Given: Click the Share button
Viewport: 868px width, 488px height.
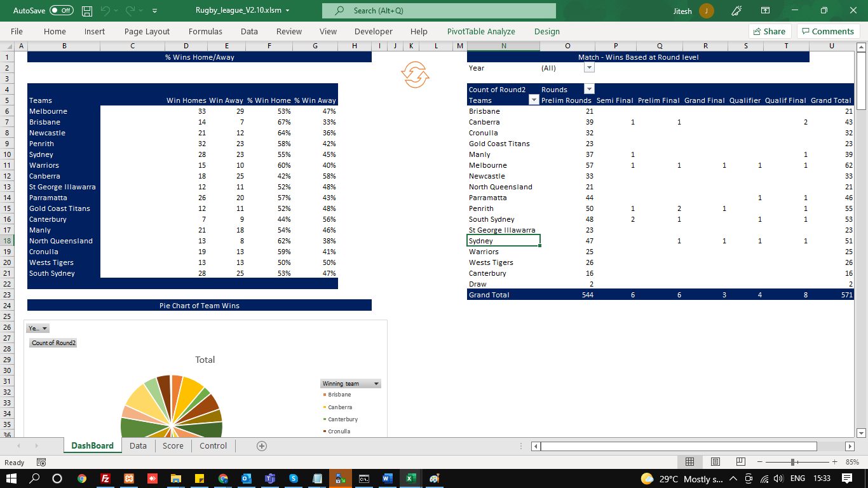Looking at the screenshot, I should [x=769, y=31].
